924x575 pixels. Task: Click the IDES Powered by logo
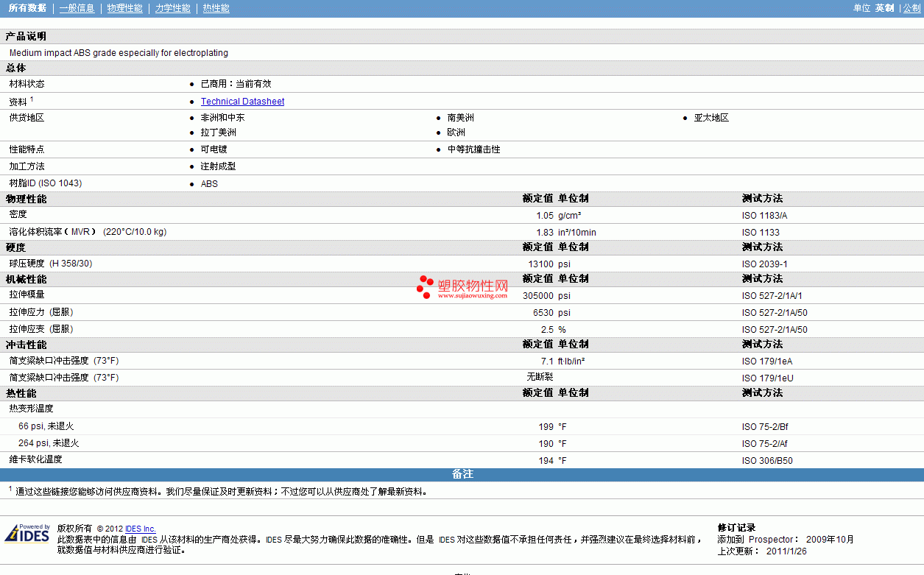(27, 533)
